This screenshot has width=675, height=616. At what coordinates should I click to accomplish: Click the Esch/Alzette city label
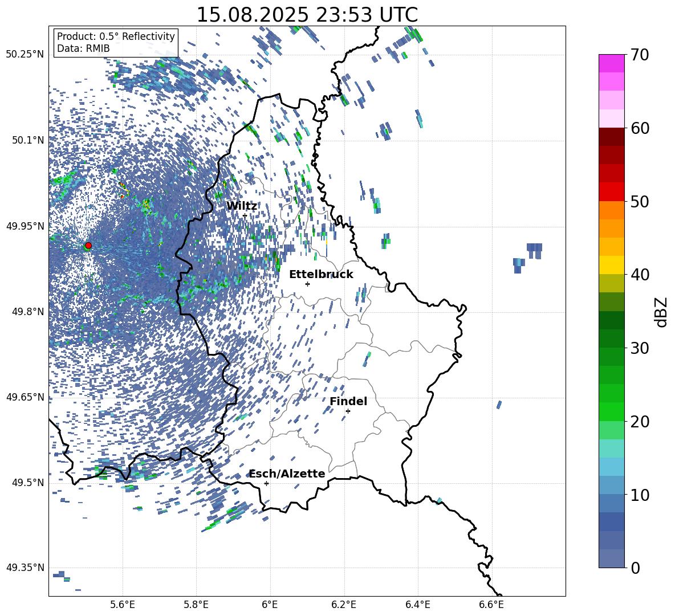point(287,474)
